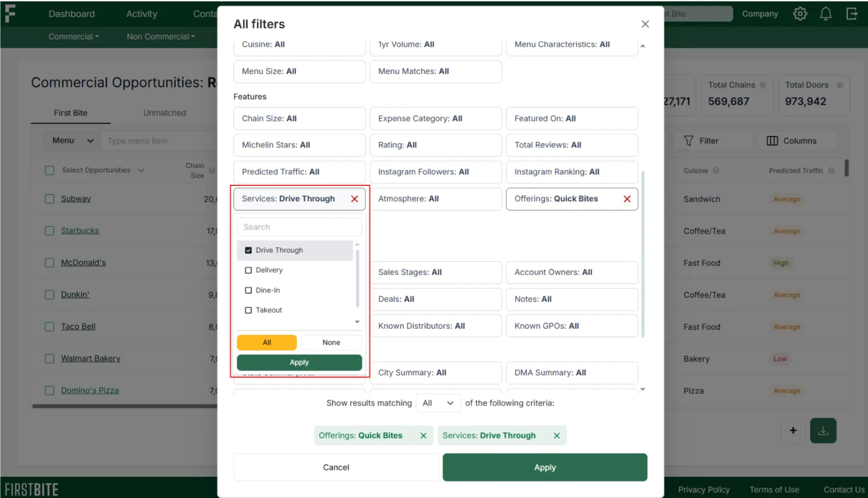Open the Chain Size filter dropdown
Viewport: 868px width, 498px height.
299,118
